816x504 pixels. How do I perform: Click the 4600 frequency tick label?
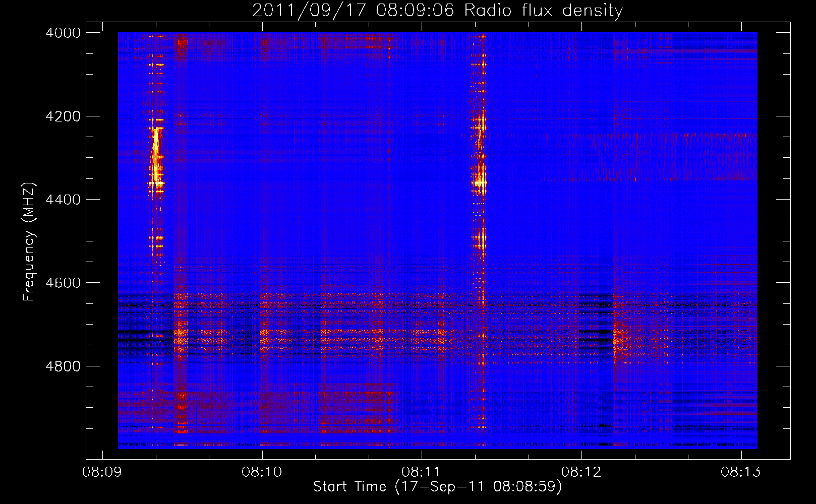[63, 283]
